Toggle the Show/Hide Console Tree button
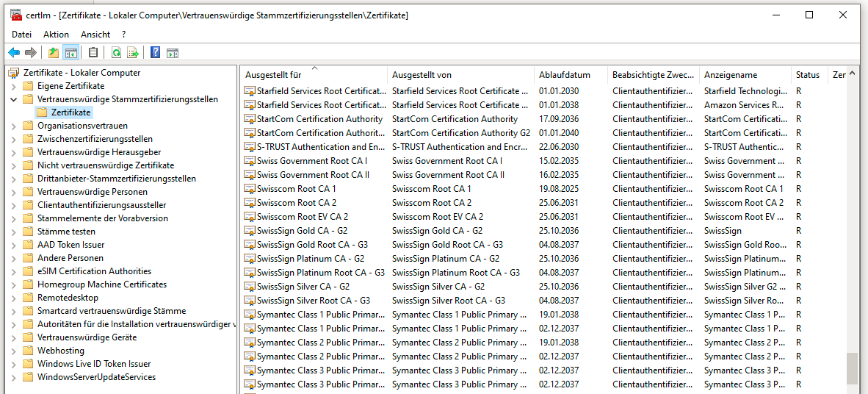 (71, 53)
